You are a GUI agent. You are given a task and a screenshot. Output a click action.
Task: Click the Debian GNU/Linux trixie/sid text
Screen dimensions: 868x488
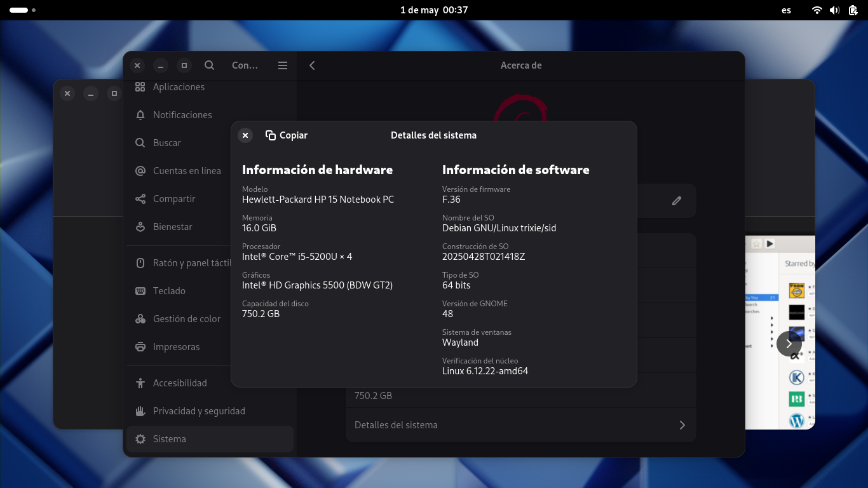tap(499, 228)
